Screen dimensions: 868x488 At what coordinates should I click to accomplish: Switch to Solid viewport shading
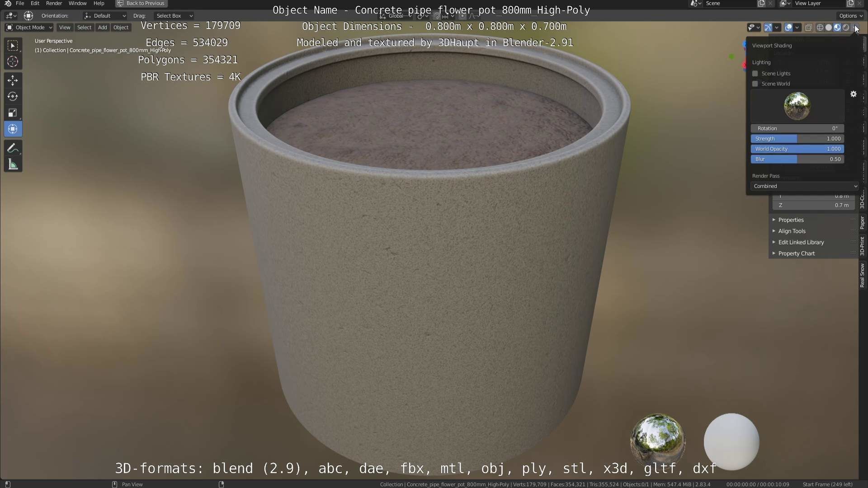tap(828, 28)
